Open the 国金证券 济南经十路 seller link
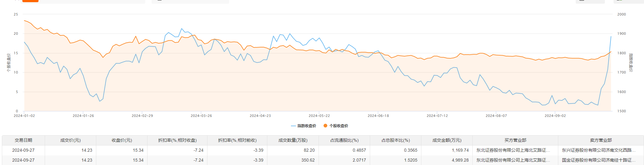644x165 pixels. (x=598, y=160)
